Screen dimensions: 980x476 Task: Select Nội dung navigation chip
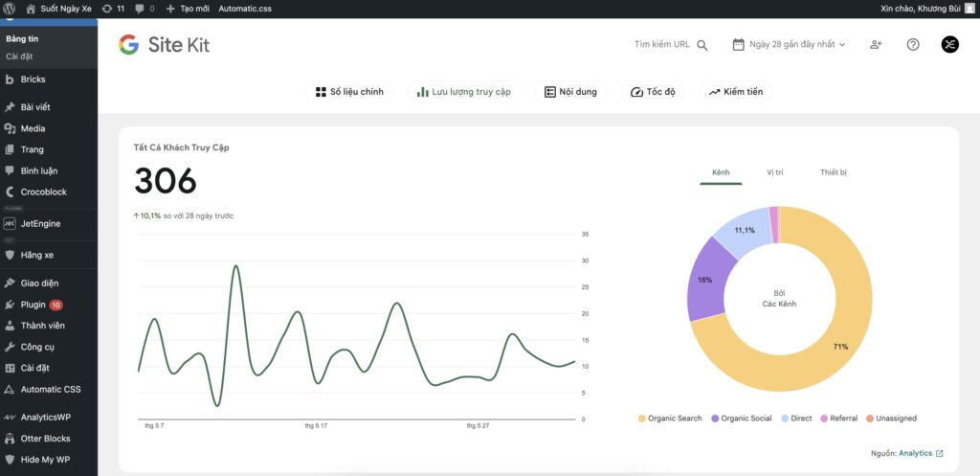pos(570,92)
